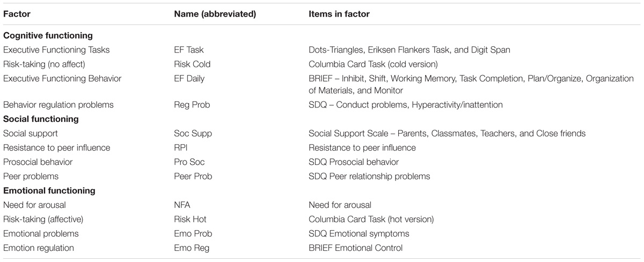This screenshot has width=644, height=262.
Task: Click the 'Emo Prob' abbreviation cell
Action: tap(193, 234)
